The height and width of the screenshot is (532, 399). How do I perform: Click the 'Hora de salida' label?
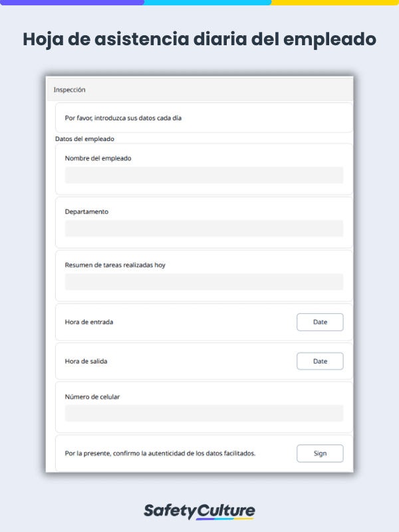86,361
